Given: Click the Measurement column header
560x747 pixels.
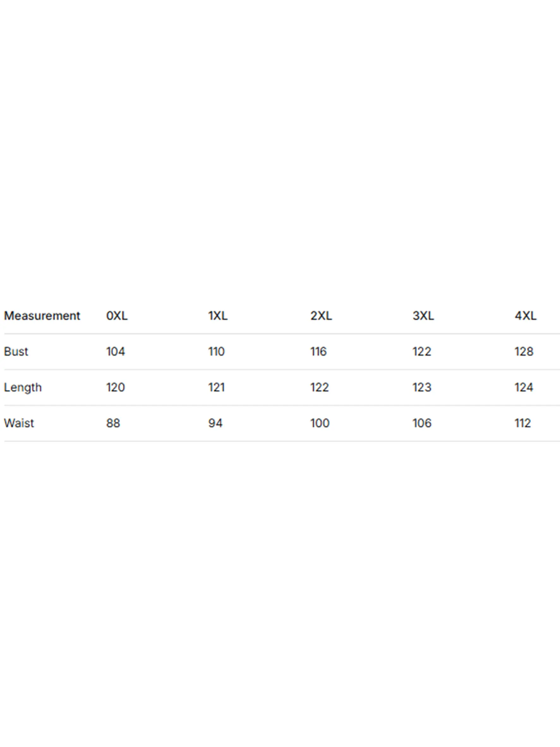Looking at the screenshot, I should pyautogui.click(x=42, y=316).
